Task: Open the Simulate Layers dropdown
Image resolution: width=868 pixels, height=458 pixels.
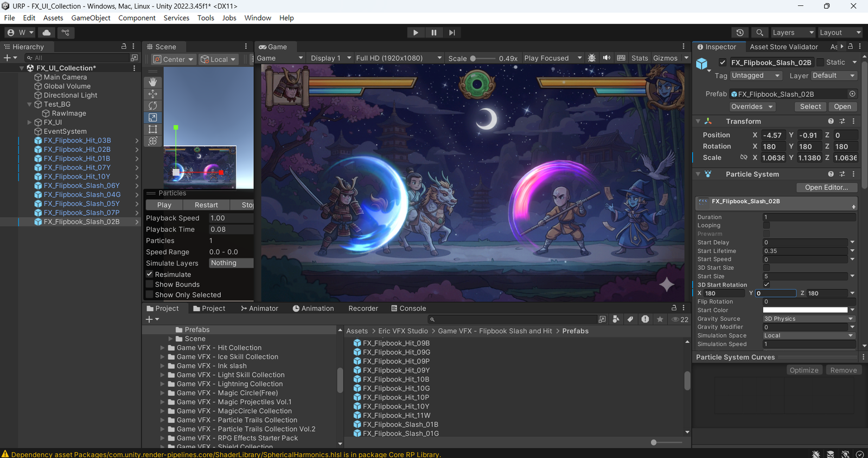Action: tap(231, 263)
